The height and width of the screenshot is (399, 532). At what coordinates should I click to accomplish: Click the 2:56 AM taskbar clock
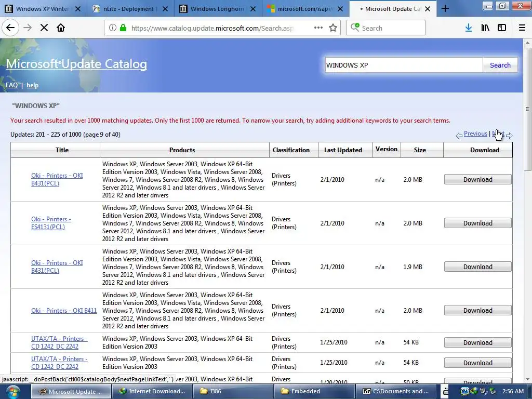point(513,392)
